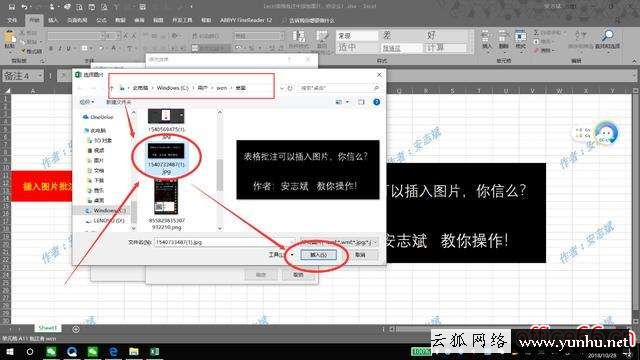
Task: Select the Sheet1 worksheet tab
Action: pyautogui.click(x=47, y=328)
